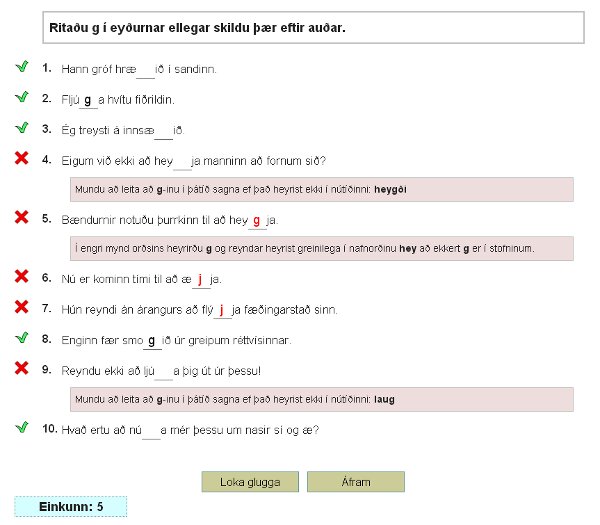Click the blank in sentence 4 'hey_ja manninn'

click(181, 161)
